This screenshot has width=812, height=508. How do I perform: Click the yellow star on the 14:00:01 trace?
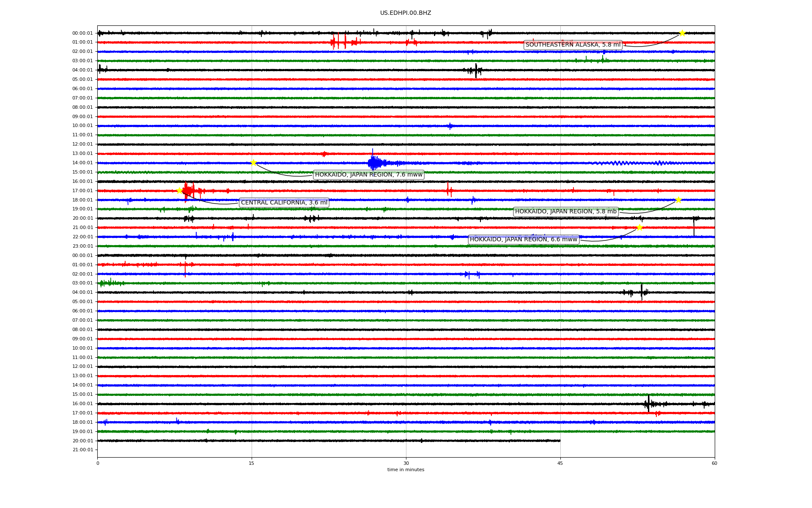coord(253,163)
